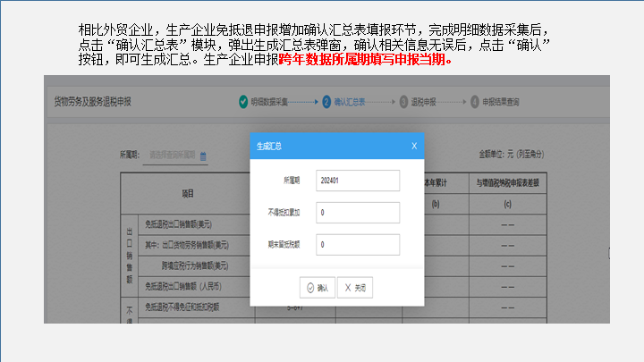Click the 货物劳务及服务退税申报 title
This screenshot has width=644, height=362.
point(92,102)
